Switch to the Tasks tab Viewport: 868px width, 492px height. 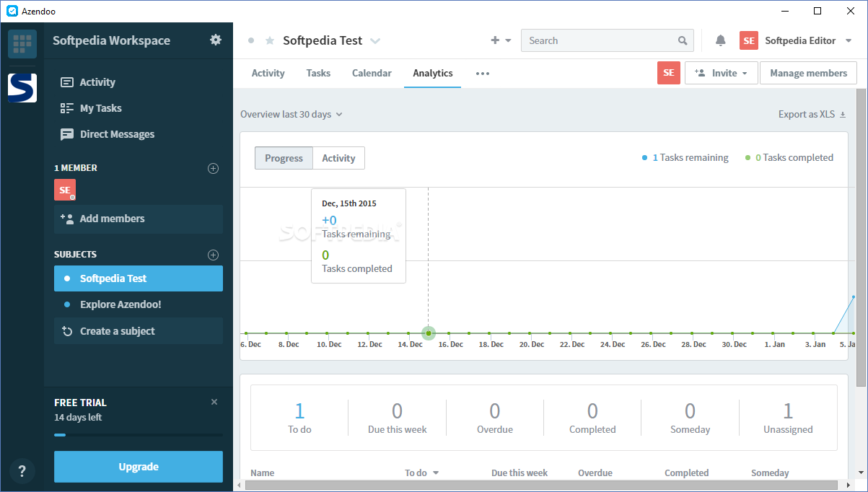coord(318,73)
